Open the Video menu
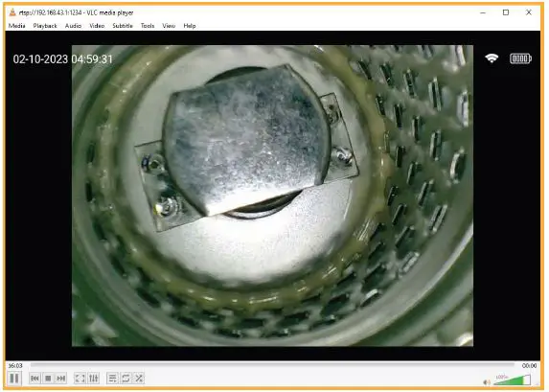This screenshot has height=392, width=549. (x=97, y=26)
